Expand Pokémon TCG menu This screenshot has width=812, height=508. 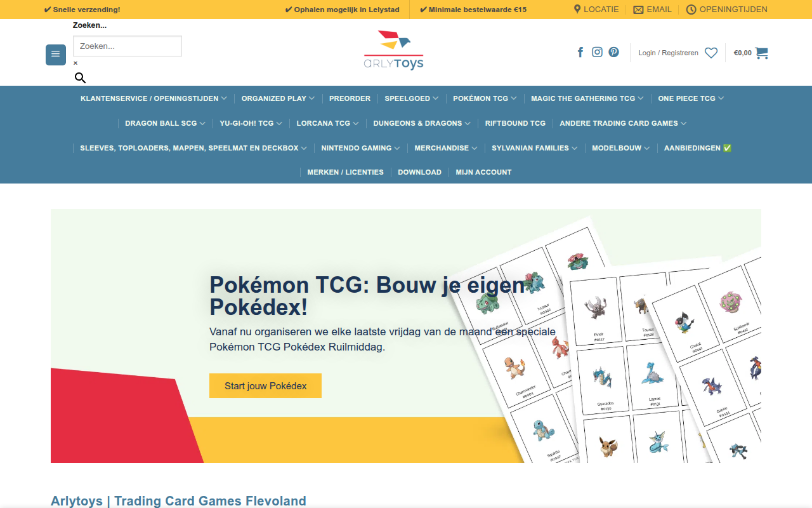tap(485, 98)
